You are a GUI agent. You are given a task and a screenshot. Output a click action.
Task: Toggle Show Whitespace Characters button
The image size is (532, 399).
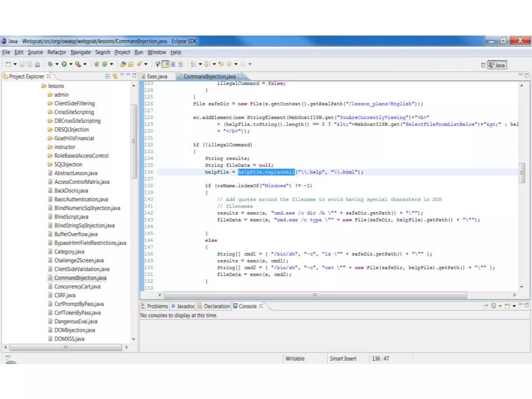click(181, 64)
